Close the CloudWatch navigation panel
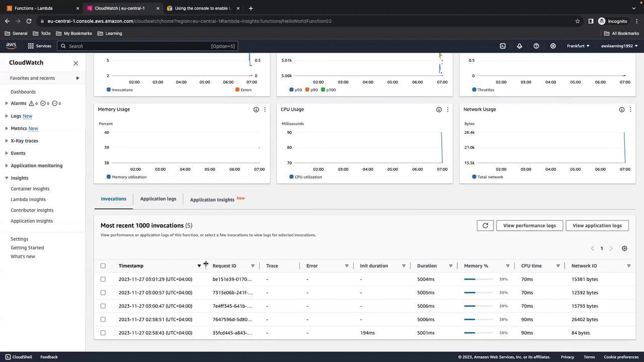This screenshot has height=362, width=644. [x=75, y=63]
